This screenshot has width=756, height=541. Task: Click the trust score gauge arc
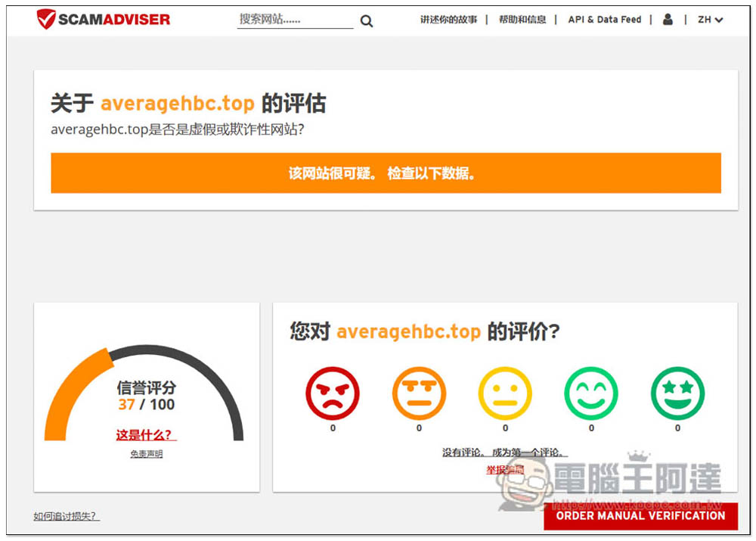(x=144, y=391)
